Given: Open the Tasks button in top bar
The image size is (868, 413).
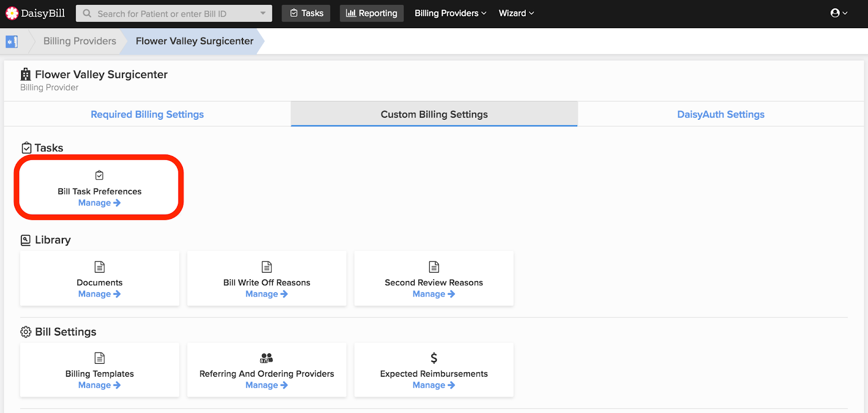Looking at the screenshot, I should coord(306,13).
